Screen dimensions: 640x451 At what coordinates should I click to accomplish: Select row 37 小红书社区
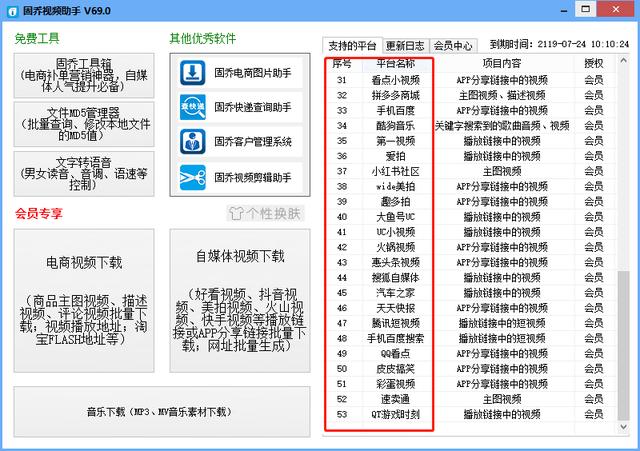click(x=471, y=171)
